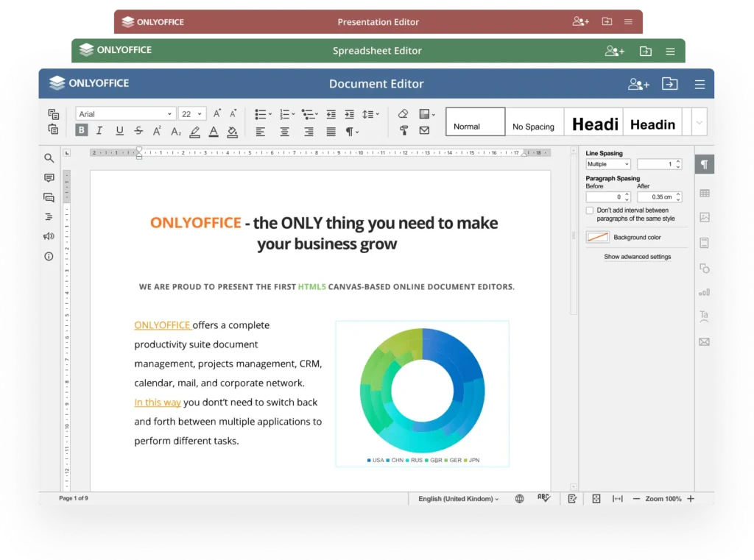Toggle Bold formatting
Screen dimensions: 754x560
coord(81,130)
